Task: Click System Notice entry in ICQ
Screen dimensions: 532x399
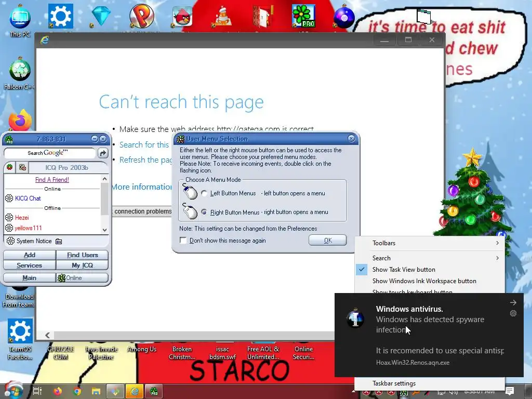Action: (34, 241)
